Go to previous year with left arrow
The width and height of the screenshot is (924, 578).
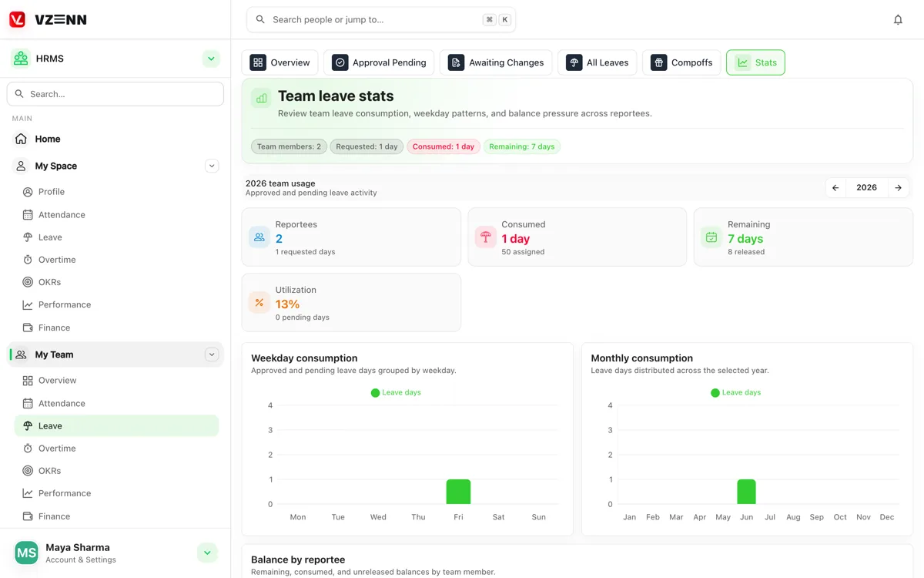coord(835,187)
